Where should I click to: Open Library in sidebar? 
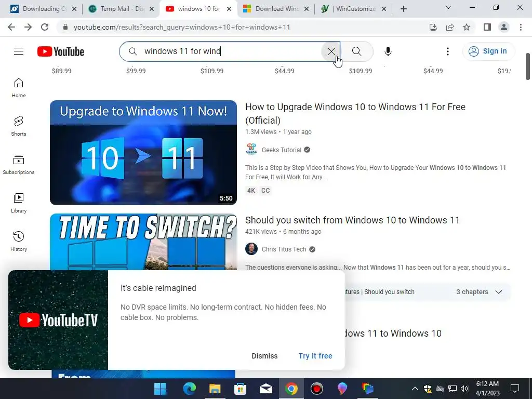pos(19,203)
